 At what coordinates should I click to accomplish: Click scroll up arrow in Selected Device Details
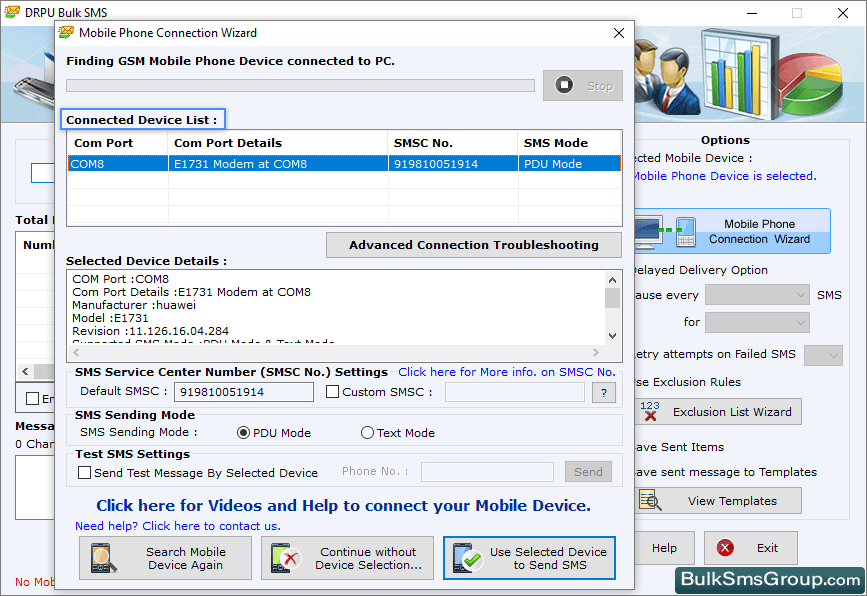coord(612,280)
